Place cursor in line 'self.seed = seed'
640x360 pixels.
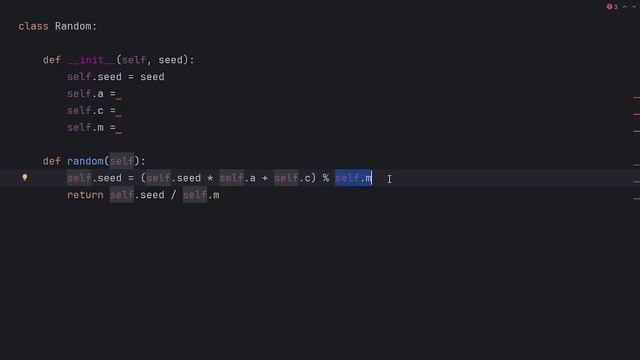tap(116, 77)
